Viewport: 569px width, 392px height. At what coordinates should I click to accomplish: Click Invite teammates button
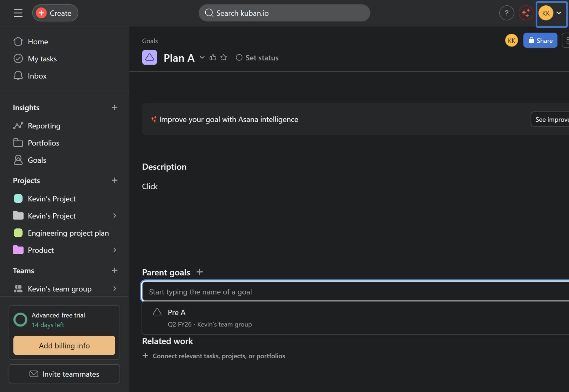64,374
